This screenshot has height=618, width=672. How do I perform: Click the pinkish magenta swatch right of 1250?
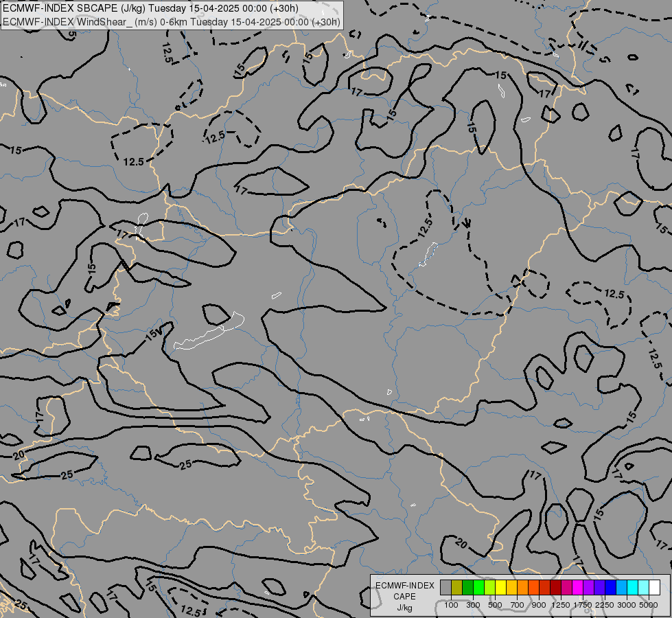pos(566,588)
